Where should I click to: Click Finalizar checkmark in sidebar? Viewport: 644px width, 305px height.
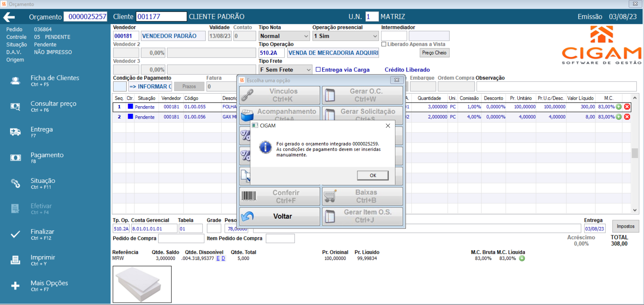click(x=15, y=234)
